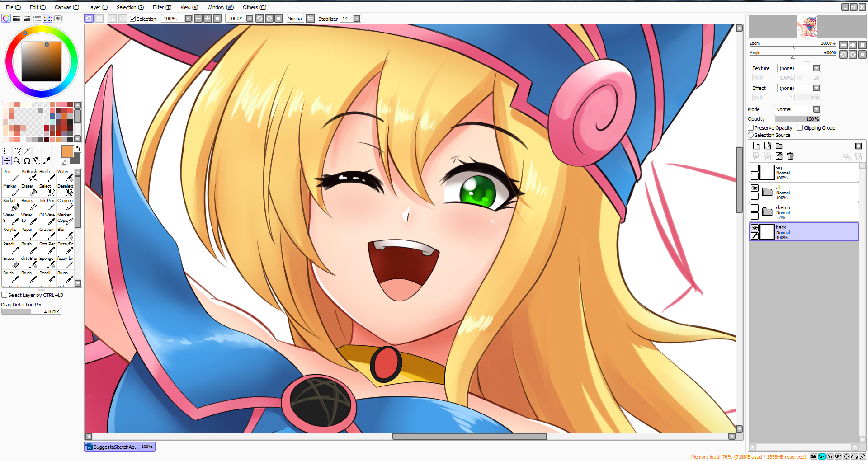Open the Stabilizer level dropdown

click(357, 19)
